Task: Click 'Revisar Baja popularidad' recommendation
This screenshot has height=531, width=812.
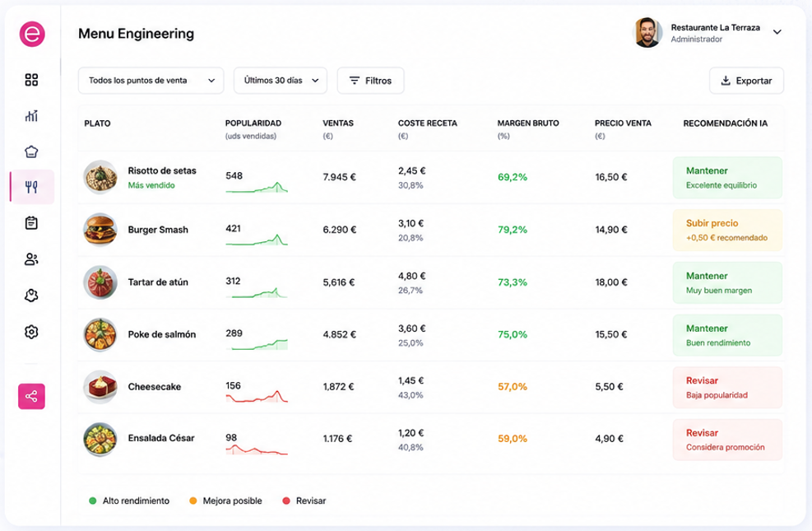Action: coord(727,388)
